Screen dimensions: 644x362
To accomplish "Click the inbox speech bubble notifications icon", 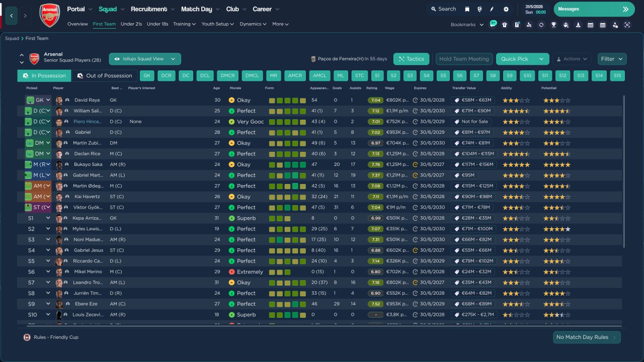I will tap(493, 24).
